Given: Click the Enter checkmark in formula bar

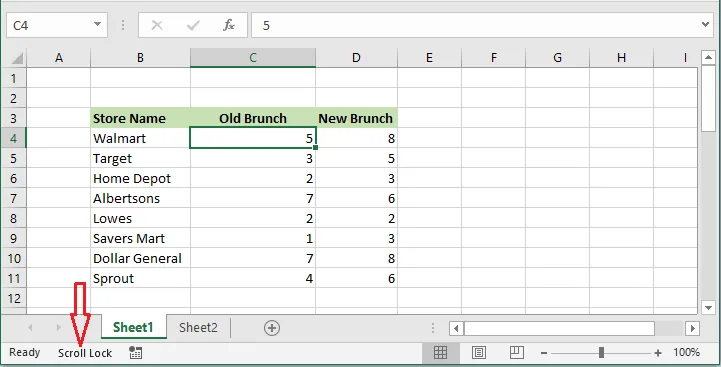Looking at the screenshot, I should 193,25.
